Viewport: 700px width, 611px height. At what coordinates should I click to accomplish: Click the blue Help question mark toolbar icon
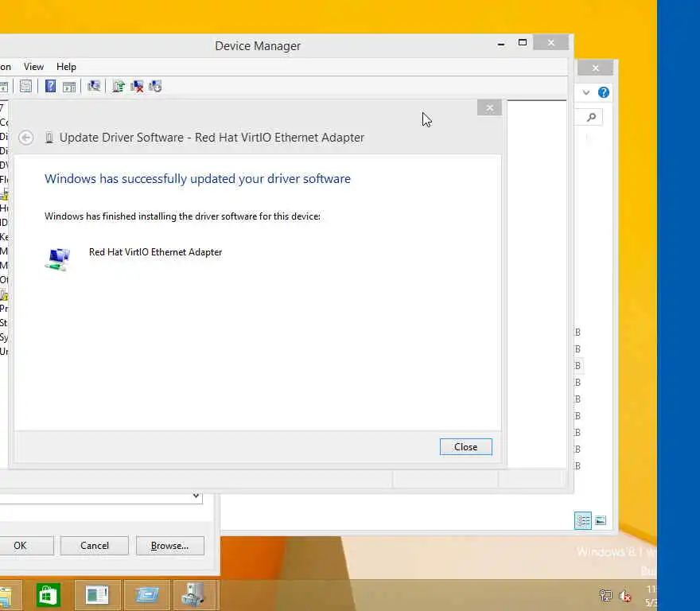tap(50, 86)
